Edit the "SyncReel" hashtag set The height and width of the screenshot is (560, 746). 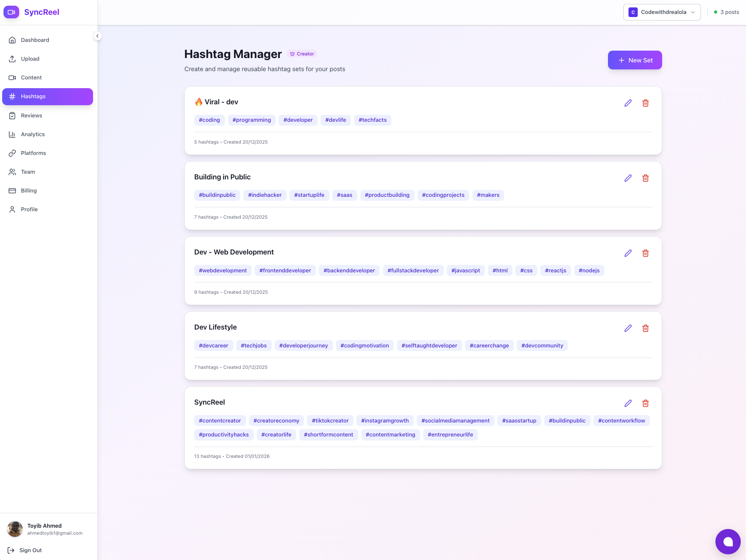click(628, 403)
